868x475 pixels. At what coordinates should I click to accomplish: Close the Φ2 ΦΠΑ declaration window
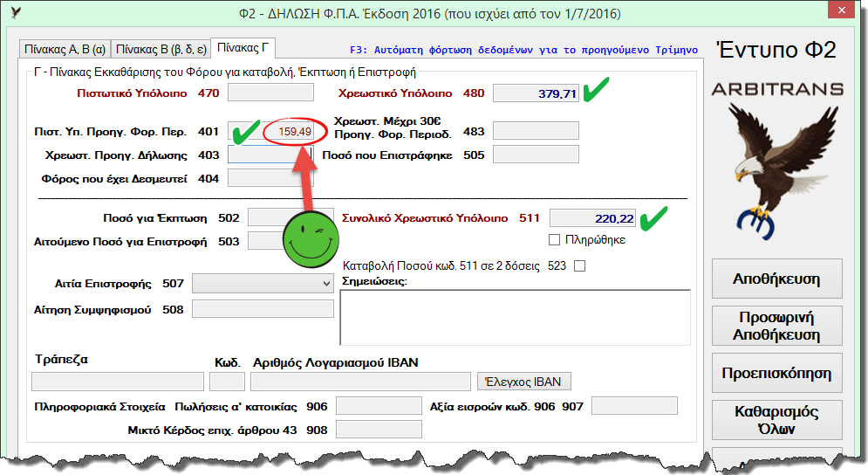point(842,10)
